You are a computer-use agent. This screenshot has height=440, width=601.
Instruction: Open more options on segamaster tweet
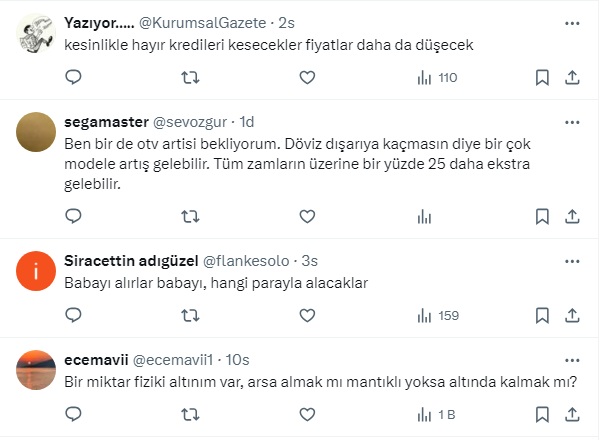click(x=573, y=122)
